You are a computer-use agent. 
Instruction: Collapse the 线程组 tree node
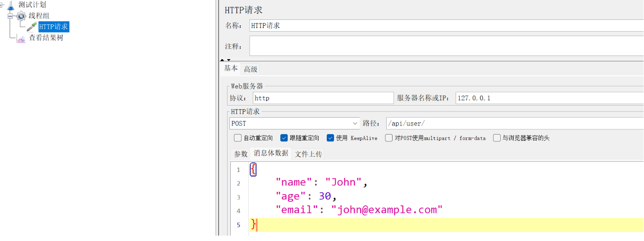point(10,16)
